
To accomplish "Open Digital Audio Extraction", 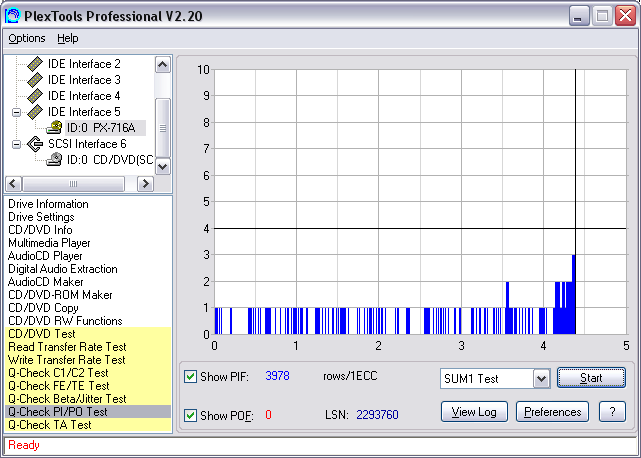I will point(63,269).
